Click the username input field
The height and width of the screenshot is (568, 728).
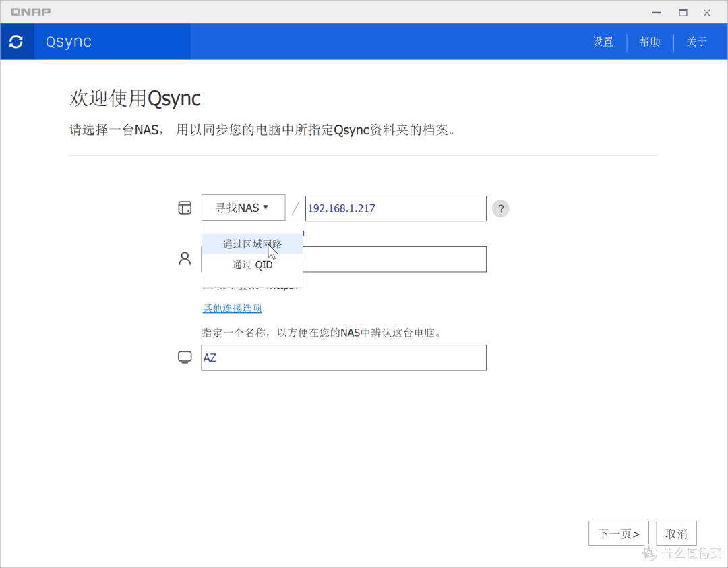coord(394,259)
